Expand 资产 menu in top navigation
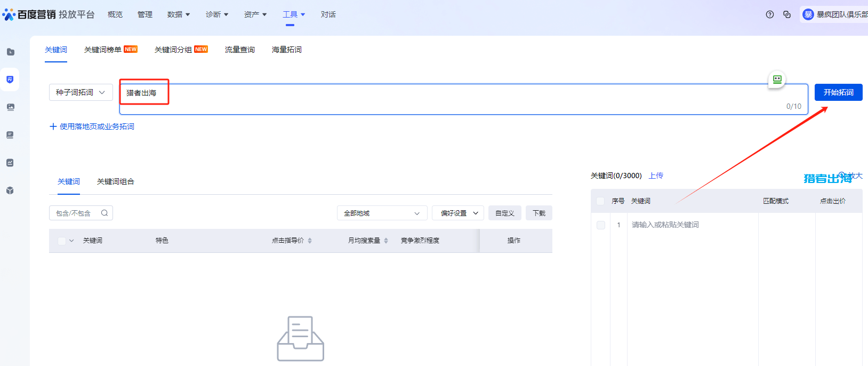 click(255, 14)
